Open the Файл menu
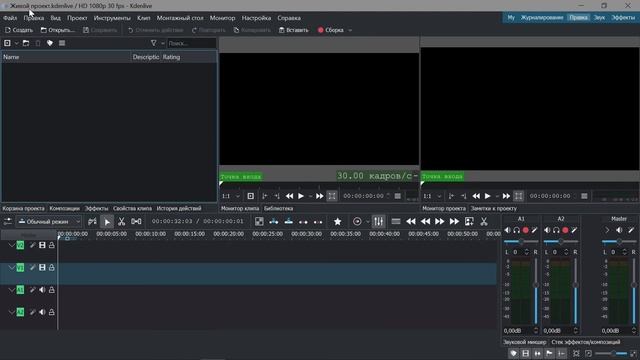The width and height of the screenshot is (640, 360). pyautogui.click(x=10, y=18)
